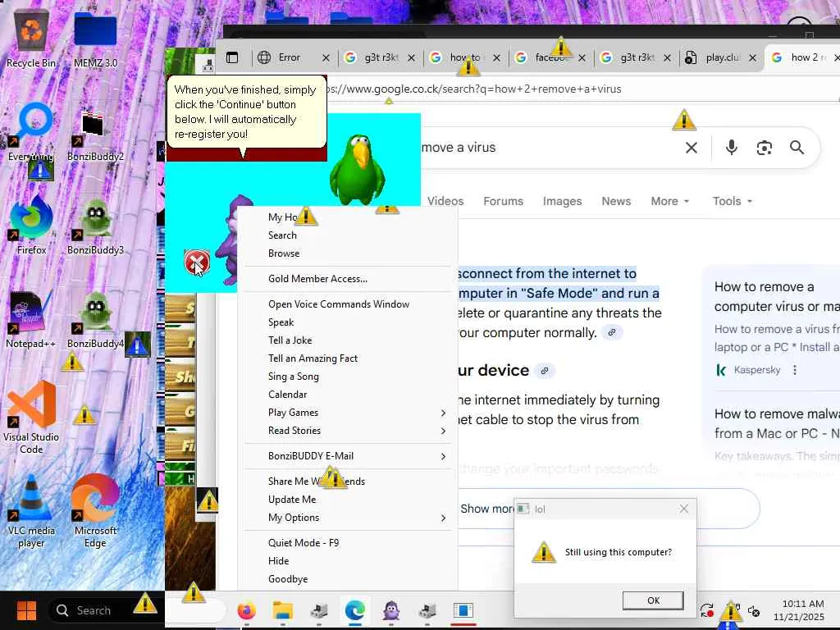This screenshot has height=630, width=840.
Task: Click the search by image camera icon
Action: (x=764, y=148)
